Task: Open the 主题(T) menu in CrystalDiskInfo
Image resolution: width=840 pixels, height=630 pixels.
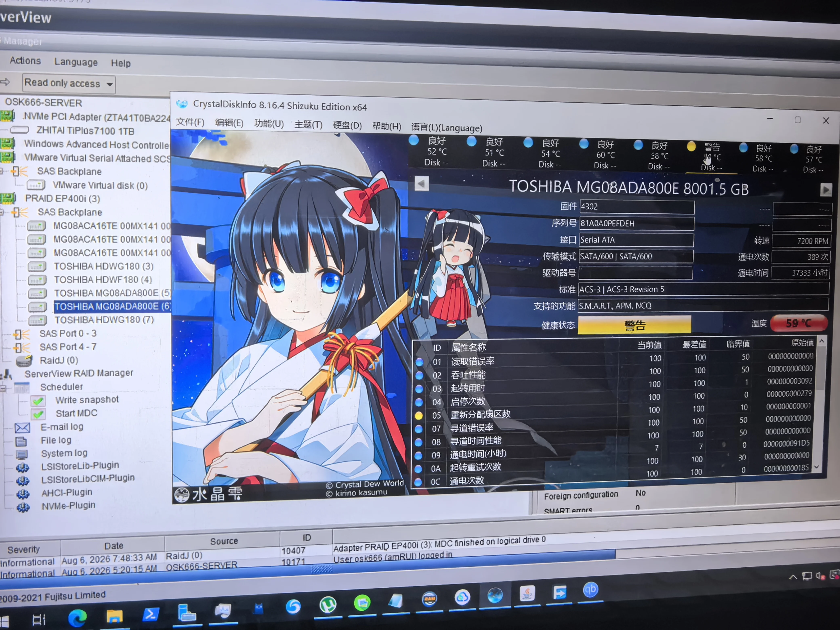Action: pyautogui.click(x=308, y=125)
